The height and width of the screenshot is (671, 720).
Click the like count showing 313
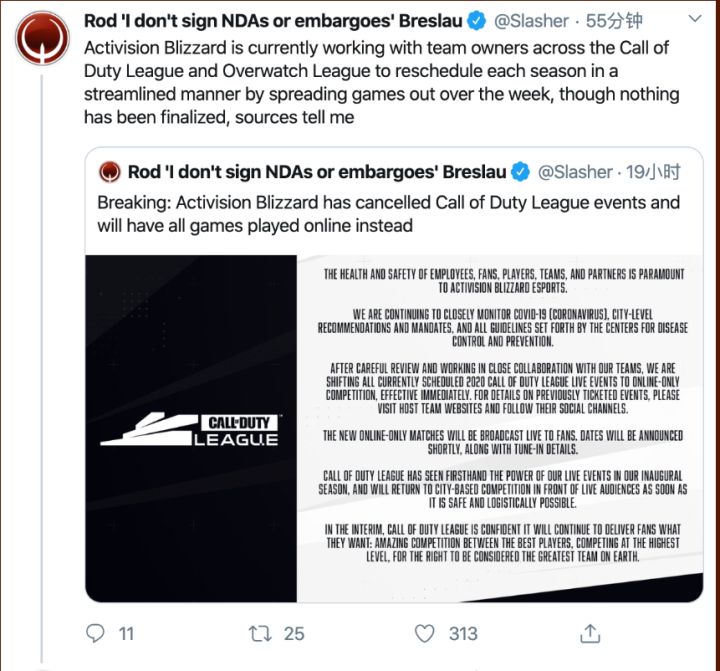click(x=463, y=633)
